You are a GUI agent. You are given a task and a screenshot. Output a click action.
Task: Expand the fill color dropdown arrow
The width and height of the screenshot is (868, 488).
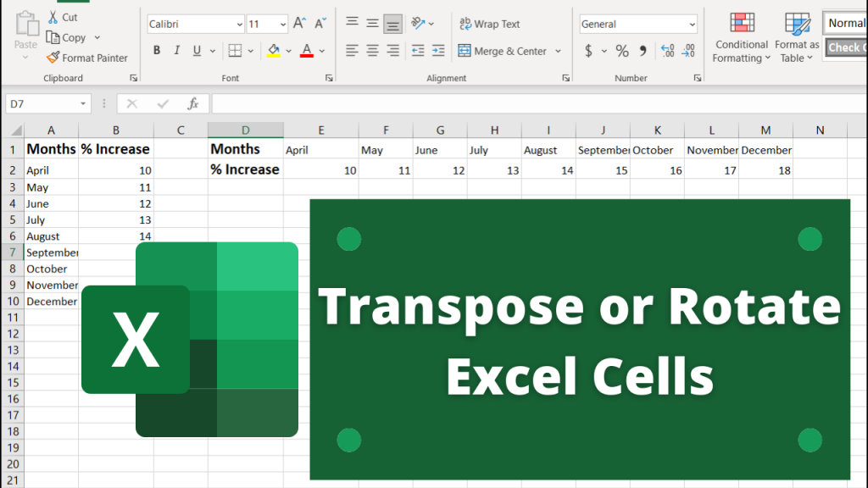pos(288,51)
